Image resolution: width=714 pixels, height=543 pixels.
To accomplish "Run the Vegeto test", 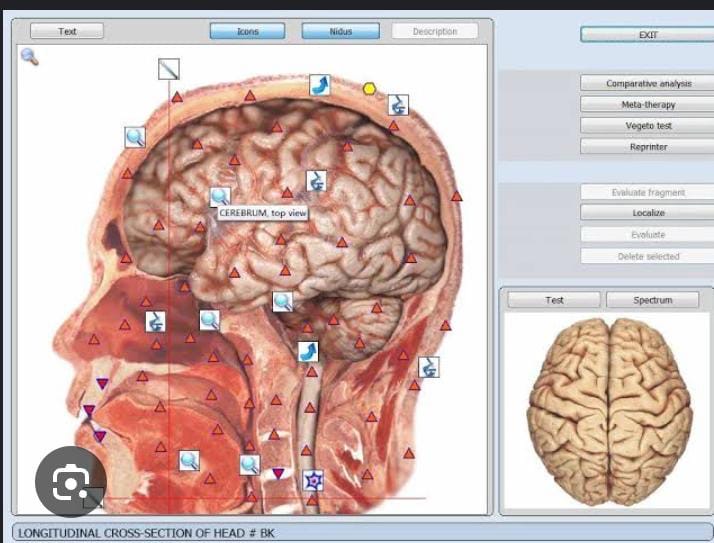I will tap(648, 125).
